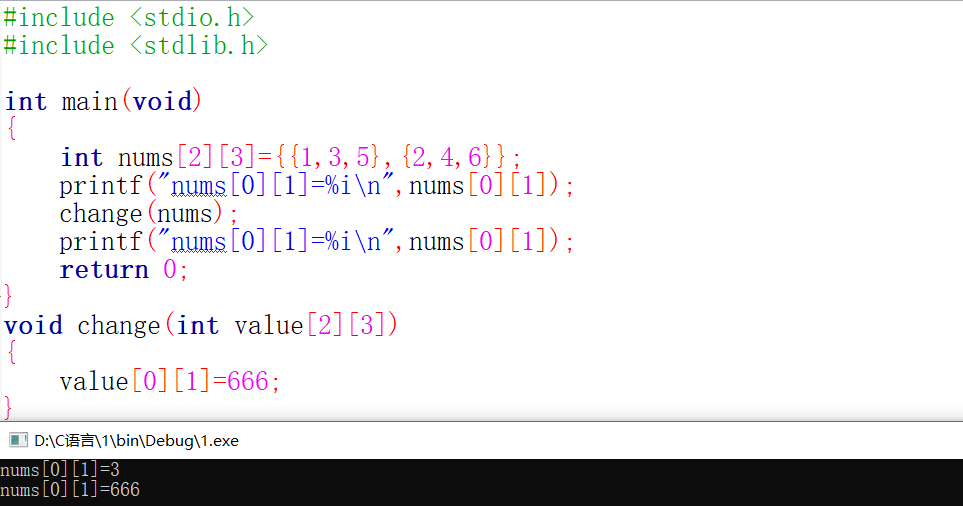Screen dimensions: 963x506
Task: Click the '#include <stdlib.h>' line
Action: tap(135, 46)
